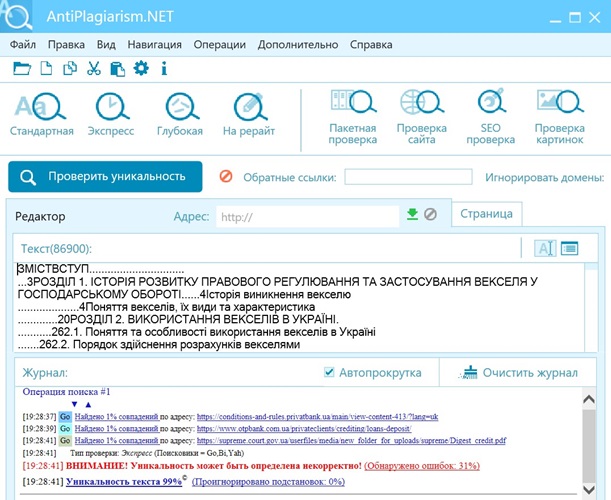Click the down triangle under Операция поиска #1

[x=75, y=404]
